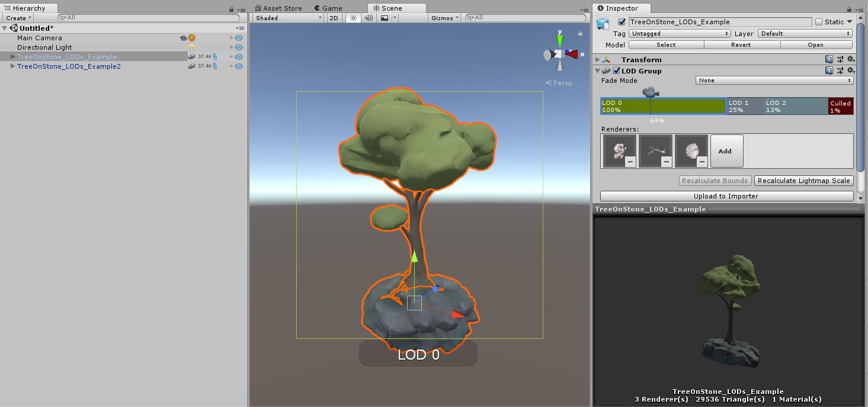The width and height of the screenshot is (868, 407).
Task: Click the Model Revert button
Action: 741,45
